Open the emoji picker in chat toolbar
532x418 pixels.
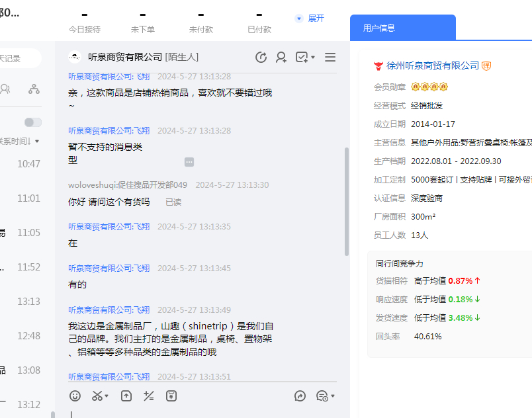pyautogui.click(x=75, y=396)
